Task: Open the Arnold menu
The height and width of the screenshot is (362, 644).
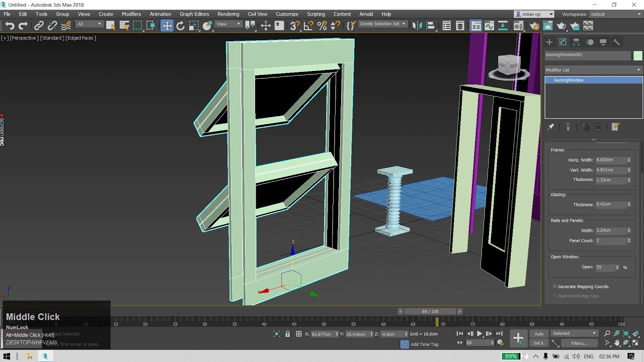Action: pyautogui.click(x=366, y=14)
